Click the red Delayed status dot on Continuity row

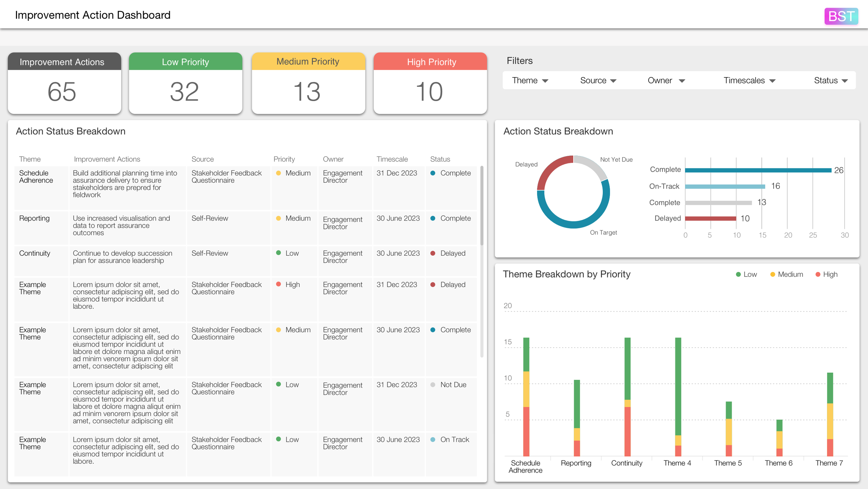[432, 253]
